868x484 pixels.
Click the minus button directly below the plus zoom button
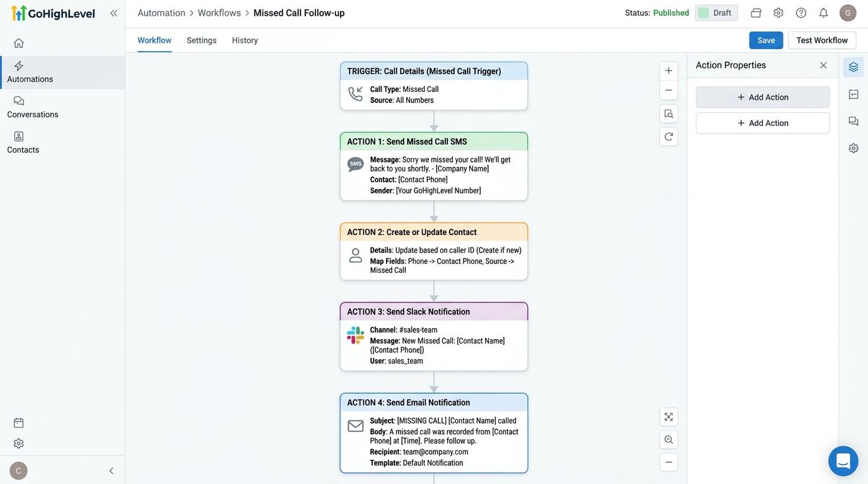669,90
